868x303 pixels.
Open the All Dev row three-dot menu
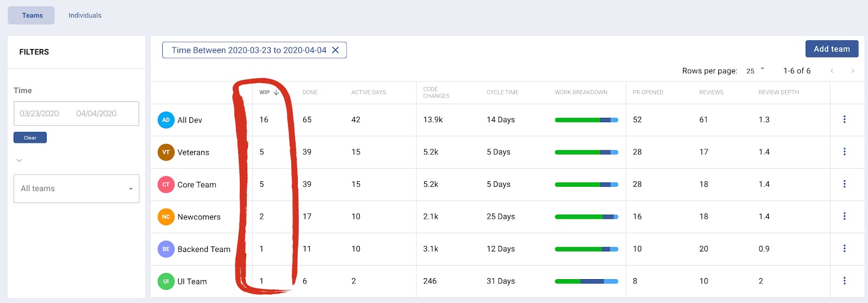pos(844,119)
